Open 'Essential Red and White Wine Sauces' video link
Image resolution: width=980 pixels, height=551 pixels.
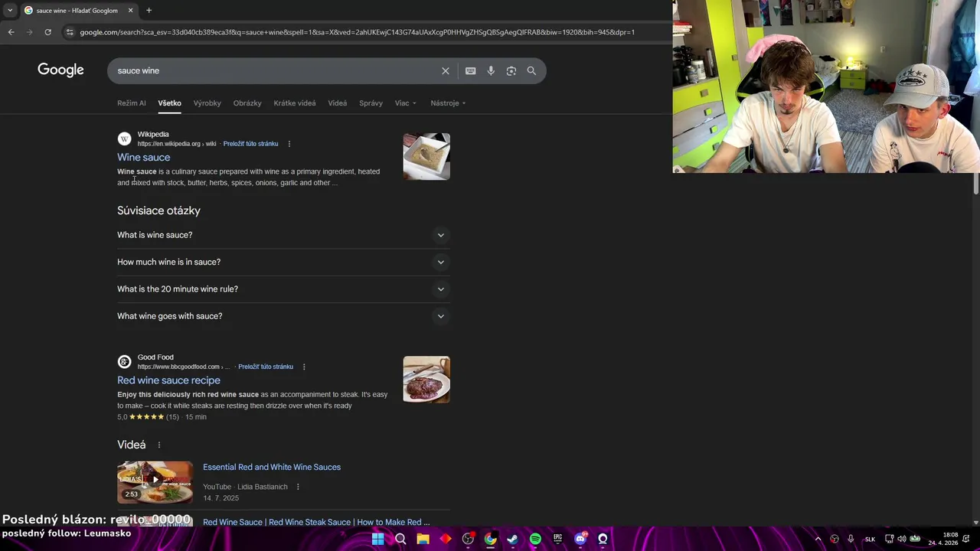click(x=272, y=467)
